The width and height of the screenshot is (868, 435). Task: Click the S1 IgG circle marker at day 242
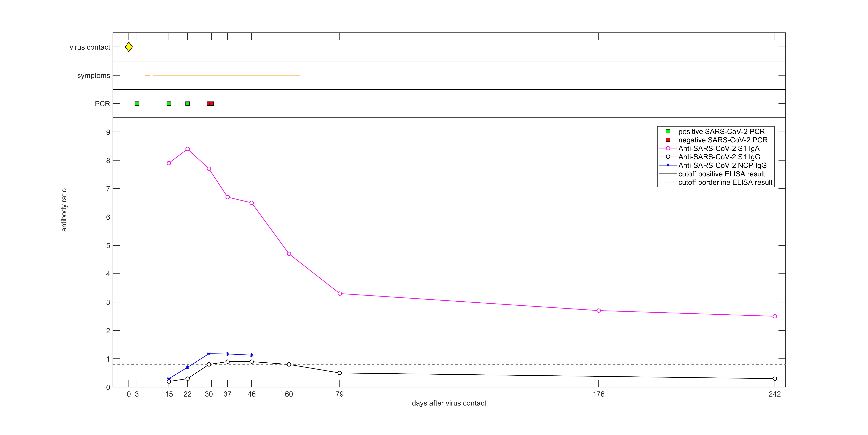[x=775, y=379]
